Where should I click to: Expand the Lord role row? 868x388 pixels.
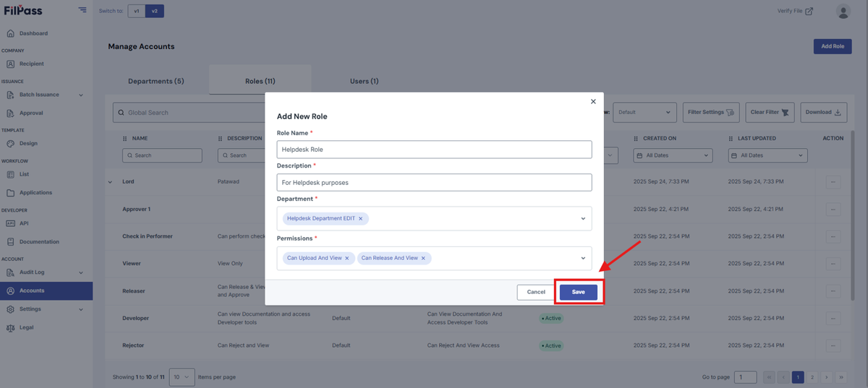(110, 181)
